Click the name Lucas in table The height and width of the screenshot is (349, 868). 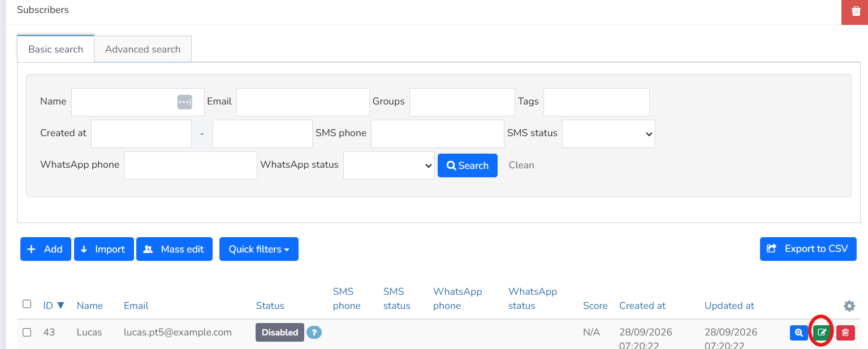point(89,332)
